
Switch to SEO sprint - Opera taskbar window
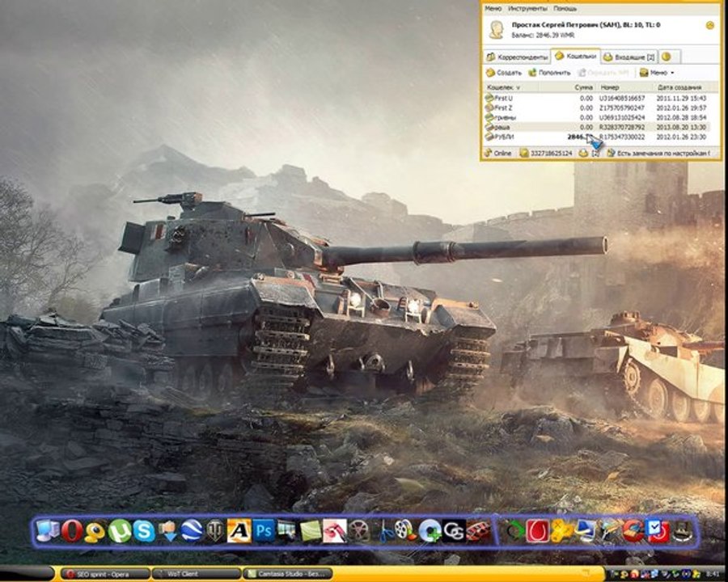pyautogui.click(x=105, y=574)
